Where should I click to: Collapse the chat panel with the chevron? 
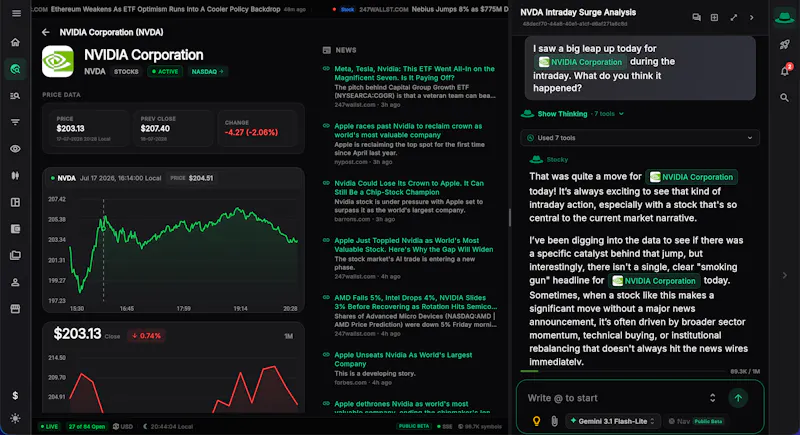(752, 17)
